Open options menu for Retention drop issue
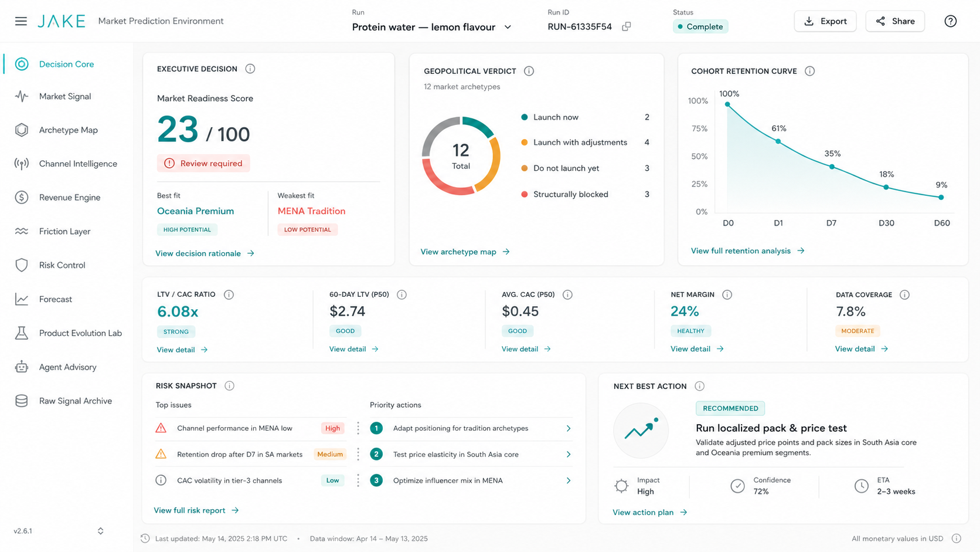Viewport: 980px width, 552px height. [x=358, y=454]
